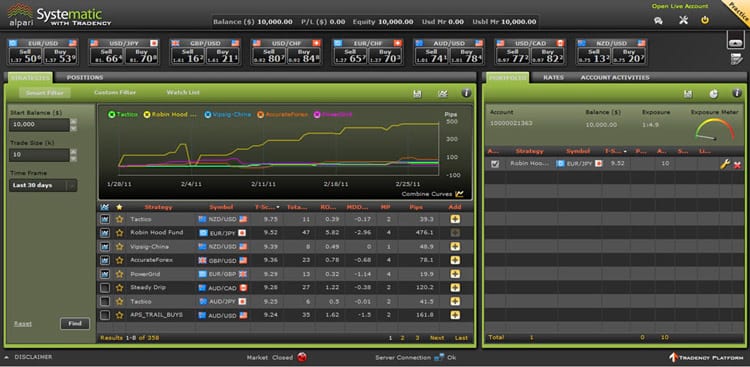750x367 pixels.
Task: Click the Portfolio pie chart icon
Action: [714, 94]
